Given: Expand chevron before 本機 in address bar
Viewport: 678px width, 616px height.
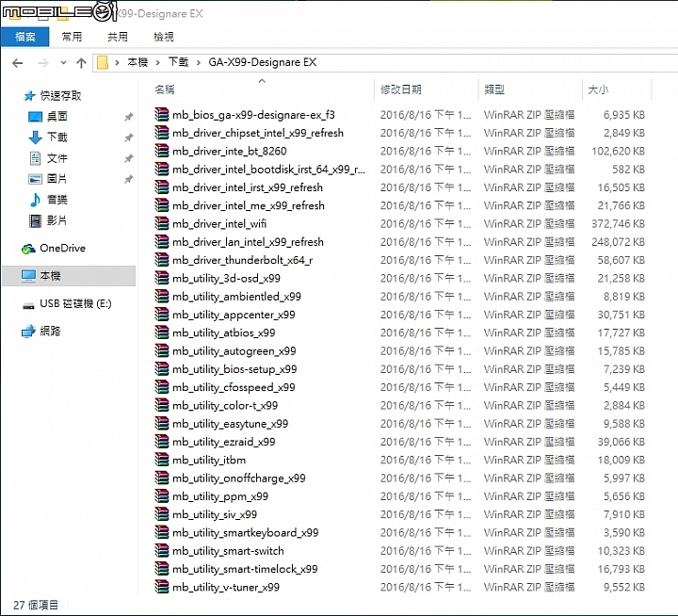Looking at the screenshot, I should point(117,63).
